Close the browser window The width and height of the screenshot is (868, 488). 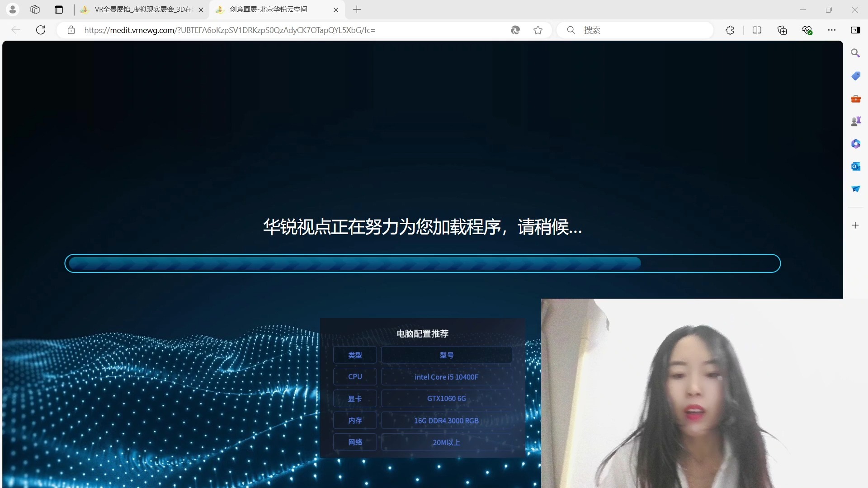point(854,9)
